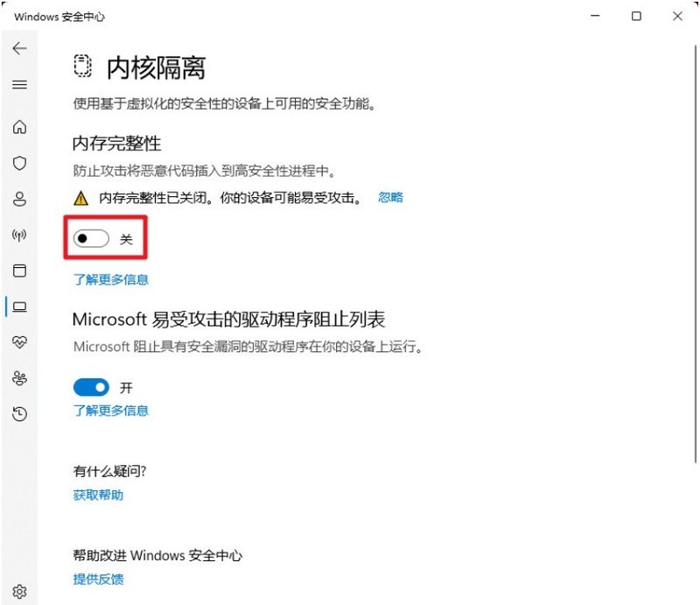Open Protection history clock icon
The image size is (700, 605).
click(19, 414)
